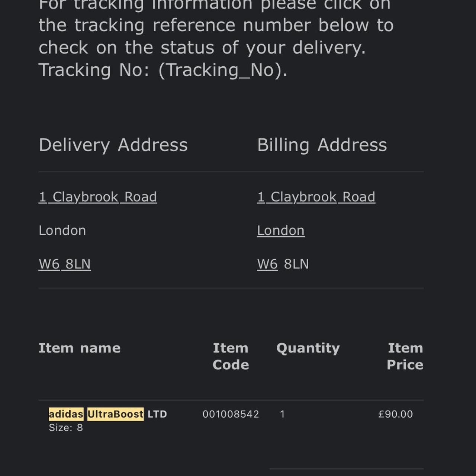Image resolution: width=476 pixels, height=476 pixels.
Task: Open the delivery address 1 Claybrook Road link
Action: point(98,197)
